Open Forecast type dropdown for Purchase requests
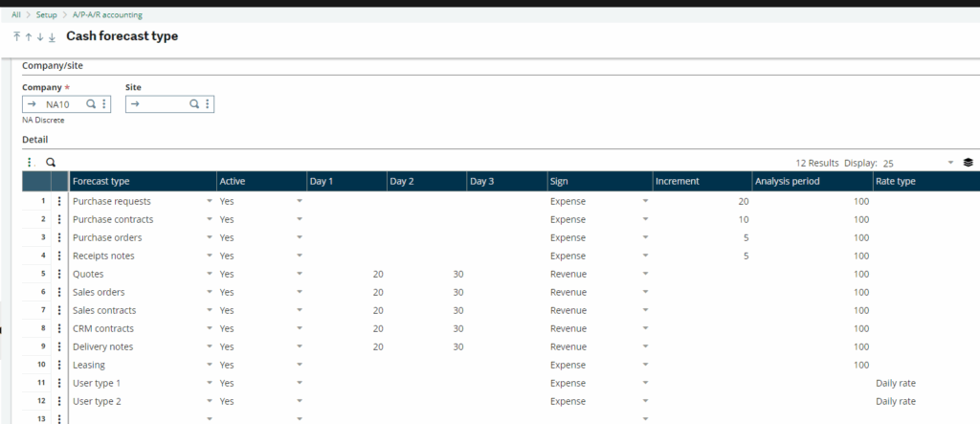Image resolution: width=980 pixels, height=424 pixels. click(210, 201)
